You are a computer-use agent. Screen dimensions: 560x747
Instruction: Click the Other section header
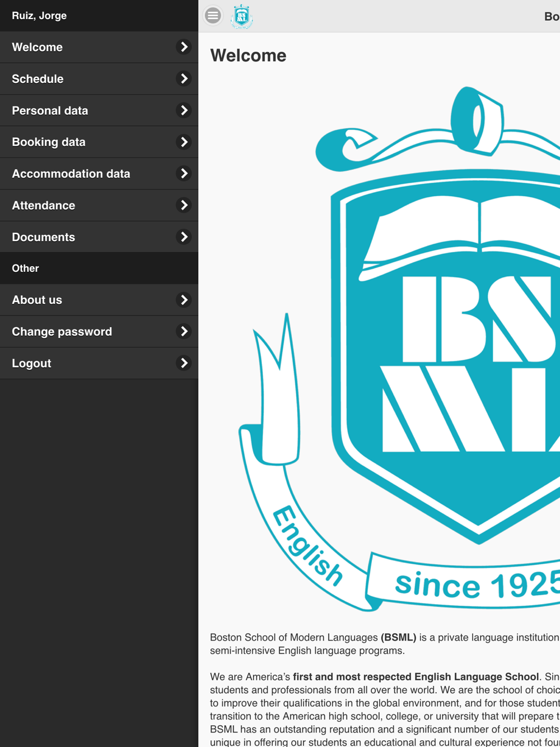pyautogui.click(x=25, y=268)
